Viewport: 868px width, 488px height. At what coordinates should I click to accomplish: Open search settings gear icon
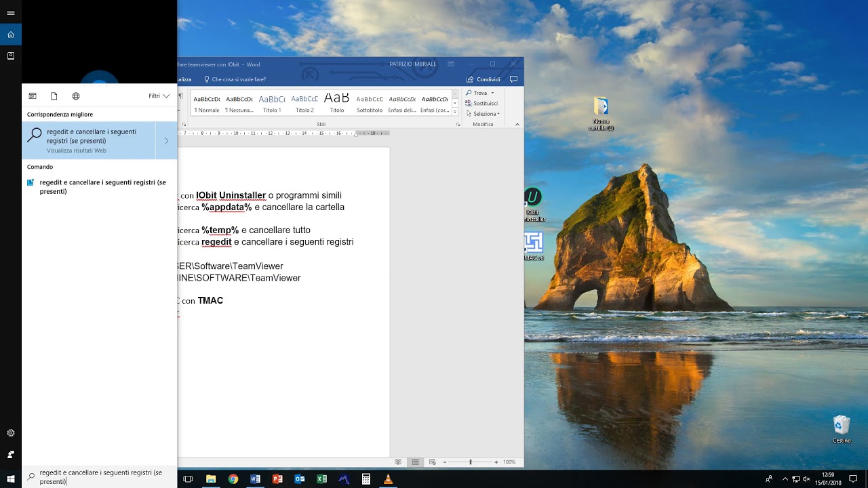pyautogui.click(x=10, y=432)
